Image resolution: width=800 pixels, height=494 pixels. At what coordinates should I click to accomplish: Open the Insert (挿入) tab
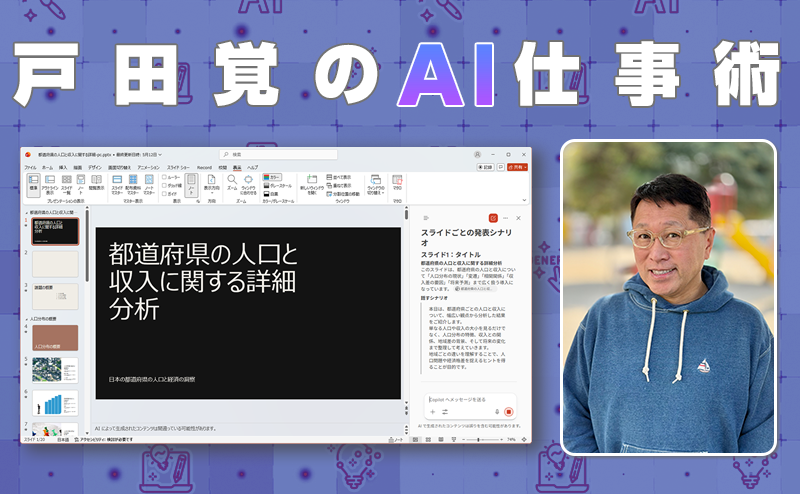(x=63, y=167)
